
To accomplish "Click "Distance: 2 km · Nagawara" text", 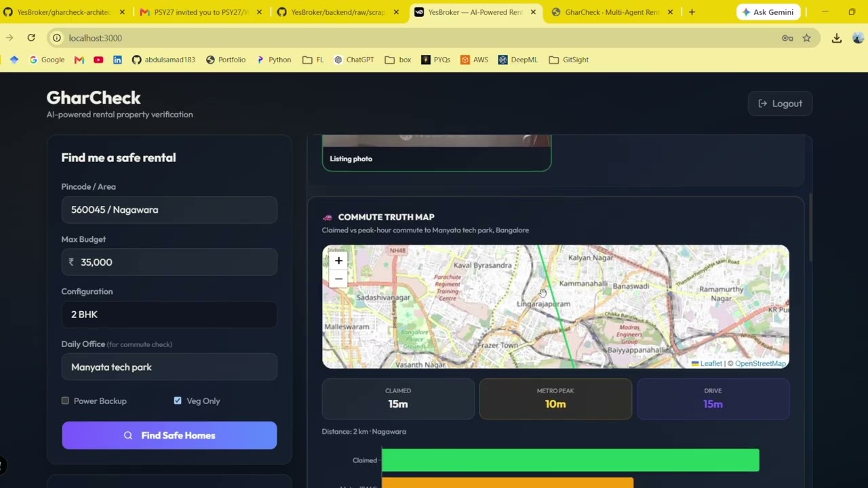I will pyautogui.click(x=364, y=432).
